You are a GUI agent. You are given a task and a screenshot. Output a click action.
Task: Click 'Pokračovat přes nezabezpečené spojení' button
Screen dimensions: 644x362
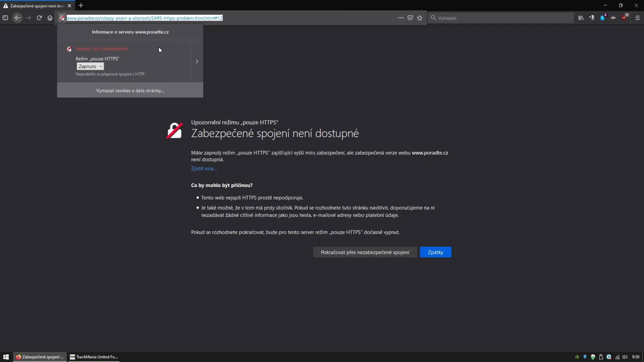365,252
